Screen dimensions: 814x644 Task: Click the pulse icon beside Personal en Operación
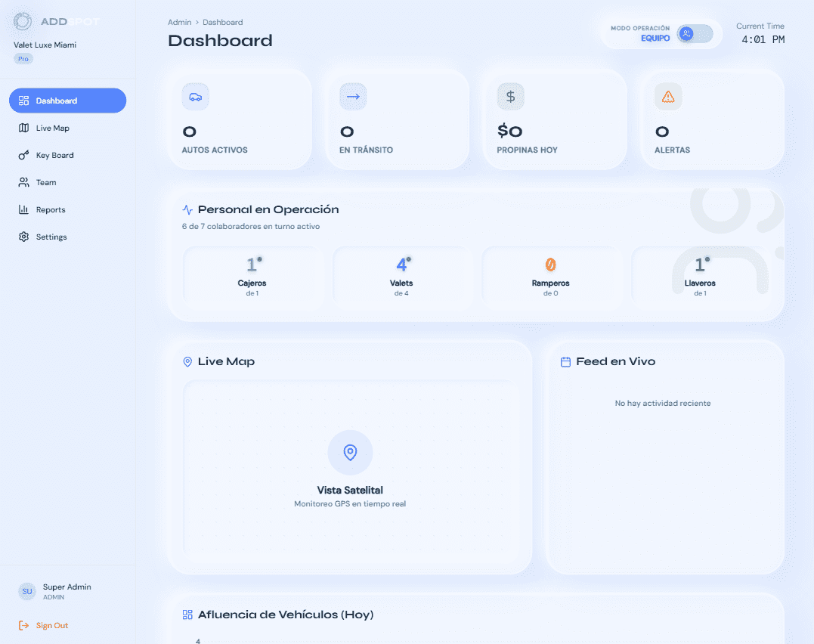(187, 210)
